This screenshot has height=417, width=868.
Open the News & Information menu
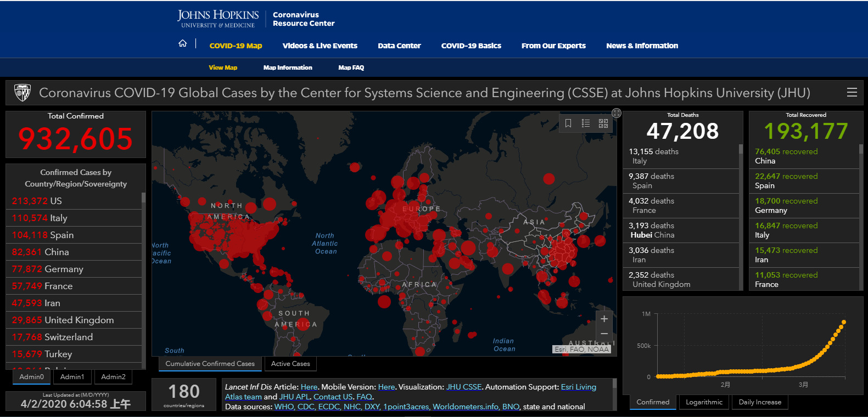(x=642, y=46)
